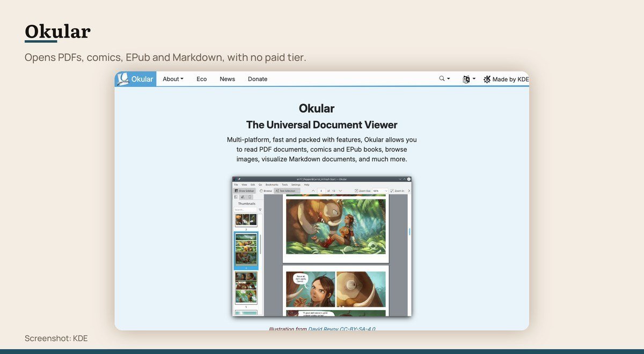Viewport: 644px width, 354px height.
Task: Follow the Made by KDE link
Action: coord(506,79)
